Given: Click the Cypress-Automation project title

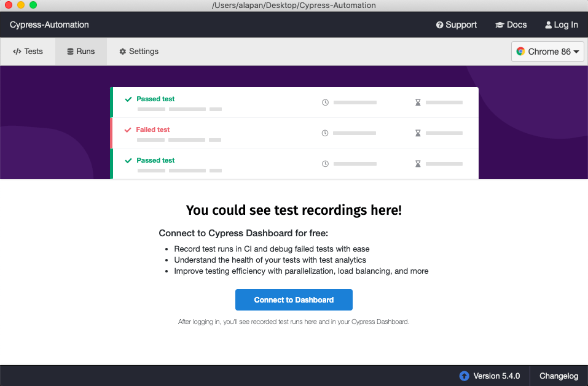Looking at the screenshot, I should 49,25.
